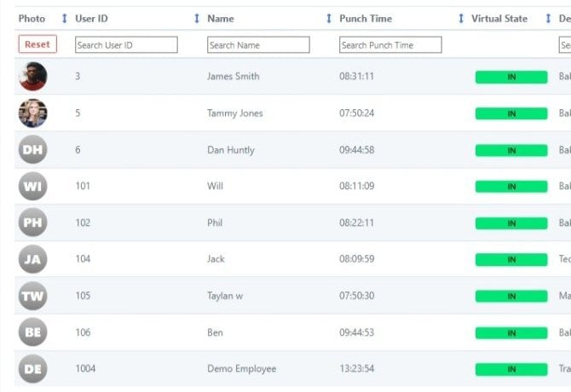Click punch time 08:09:59
Screen dimensions: 571x392
click(356, 259)
